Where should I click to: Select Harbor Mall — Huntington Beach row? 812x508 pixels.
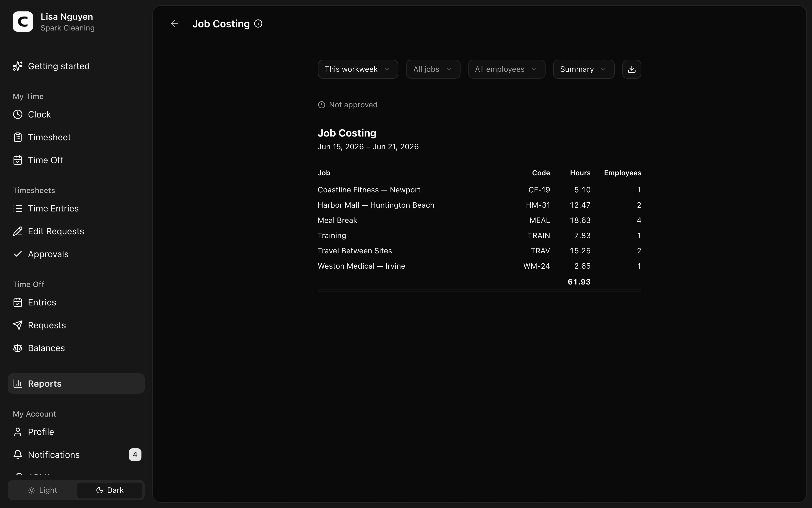coord(479,205)
